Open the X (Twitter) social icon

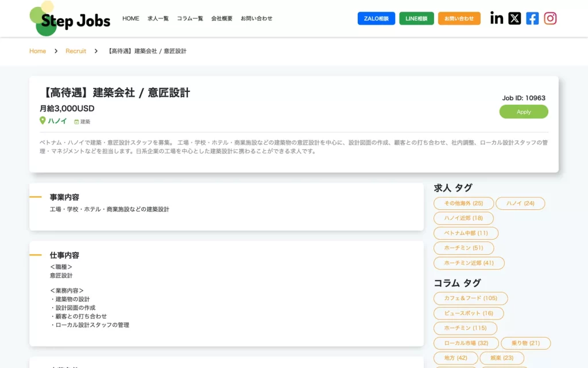tap(514, 18)
